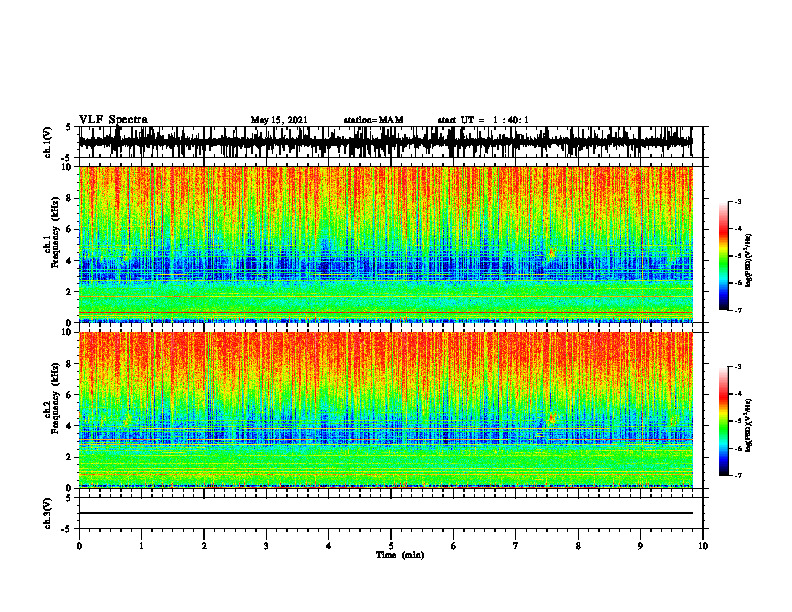
Task: Click the time axis tick label '7'
Action: pyautogui.click(x=516, y=546)
